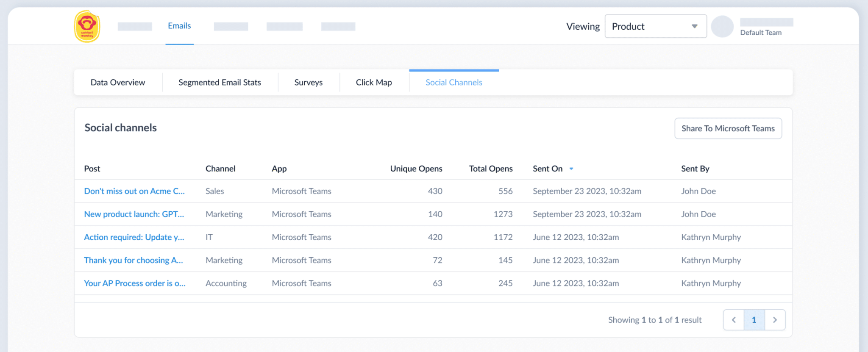Image resolution: width=868 pixels, height=352 pixels.
Task: Switch to the Surveys tab
Action: (x=309, y=82)
